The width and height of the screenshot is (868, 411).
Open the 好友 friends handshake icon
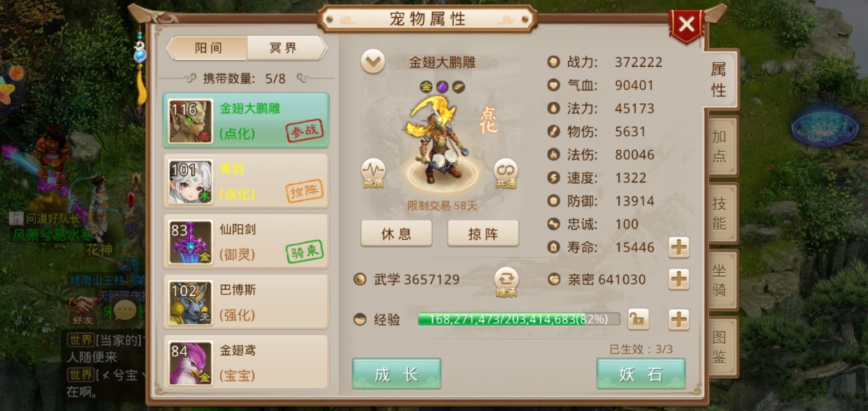pyautogui.click(x=83, y=311)
